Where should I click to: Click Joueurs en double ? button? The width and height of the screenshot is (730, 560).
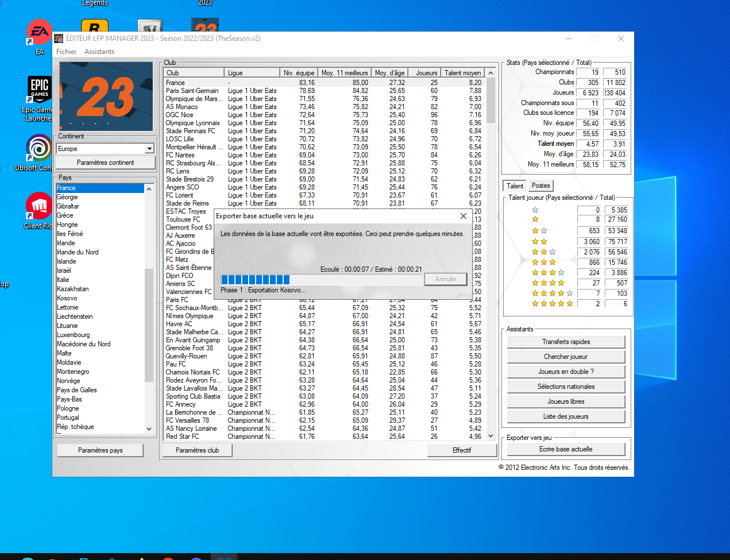566,372
